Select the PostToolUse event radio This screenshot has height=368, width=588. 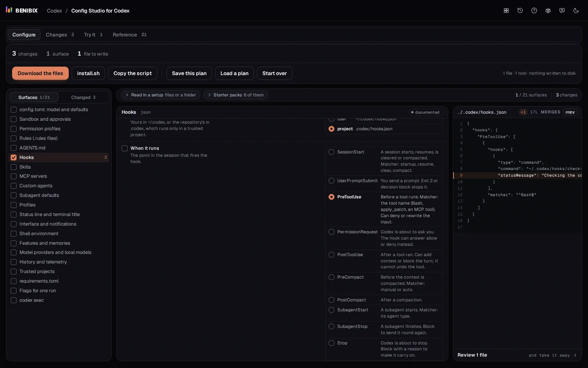point(331,255)
